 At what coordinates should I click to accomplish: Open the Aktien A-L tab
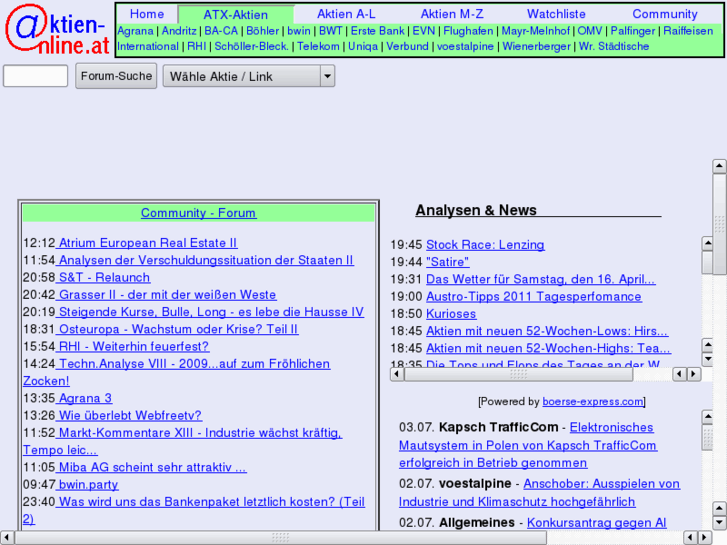[x=346, y=14]
